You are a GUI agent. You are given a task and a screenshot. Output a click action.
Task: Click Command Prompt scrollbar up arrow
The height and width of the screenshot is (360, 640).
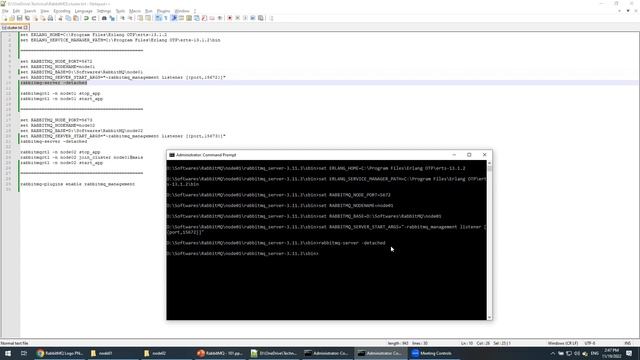[489, 163]
